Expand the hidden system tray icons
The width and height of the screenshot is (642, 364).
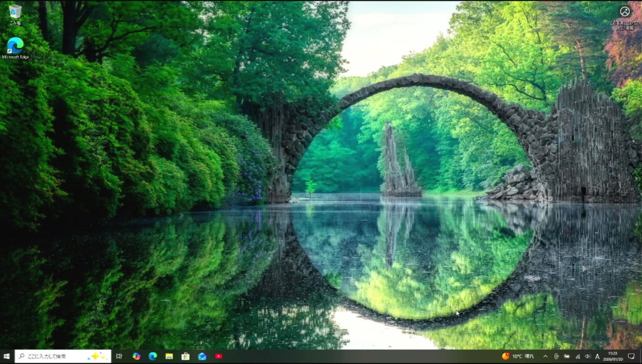point(545,356)
